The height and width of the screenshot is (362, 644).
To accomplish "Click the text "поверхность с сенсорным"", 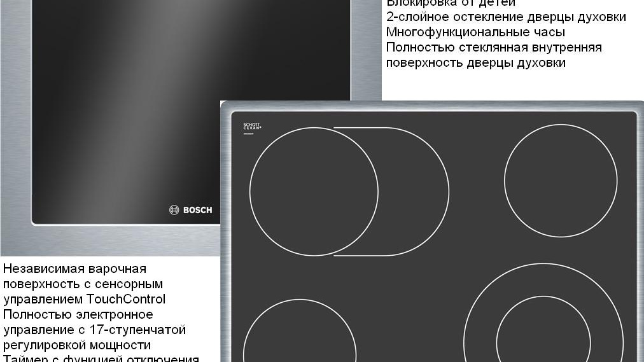I will [83, 284].
